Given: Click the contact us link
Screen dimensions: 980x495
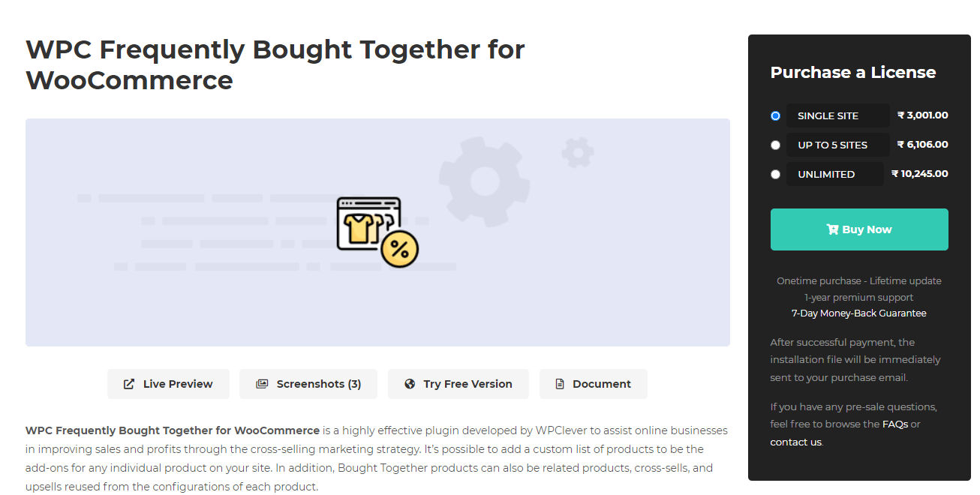Looking at the screenshot, I should tap(795, 442).
